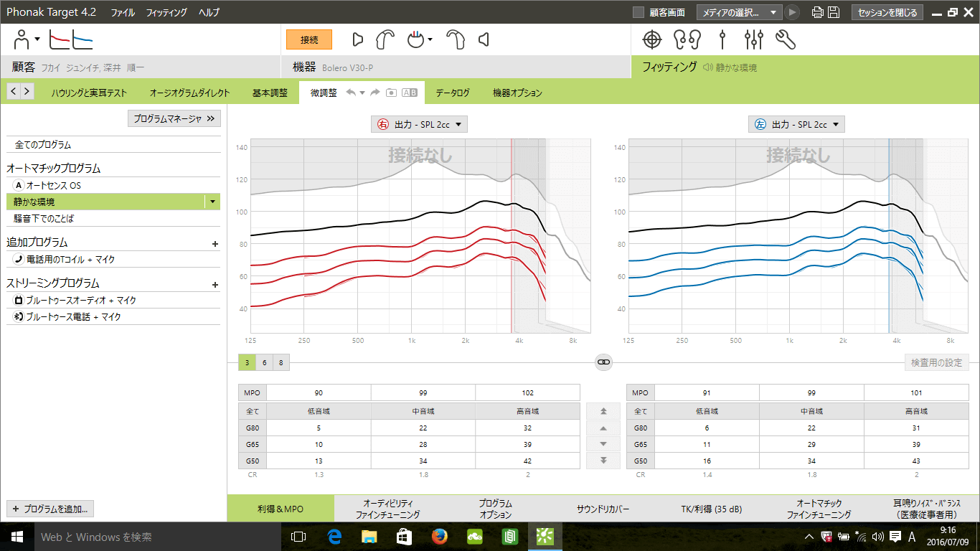Screen dimensions: 980x551
Task: Go to the previous step arrow
Action: tap(14, 91)
